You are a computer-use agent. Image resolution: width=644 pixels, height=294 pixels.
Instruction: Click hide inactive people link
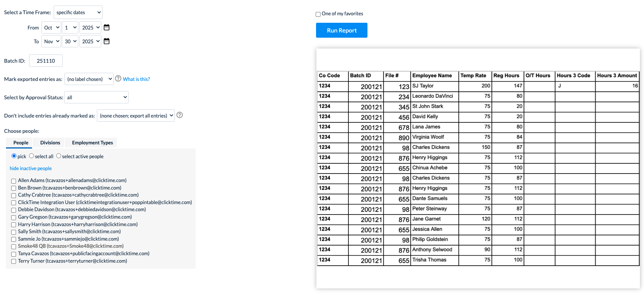[31, 168]
